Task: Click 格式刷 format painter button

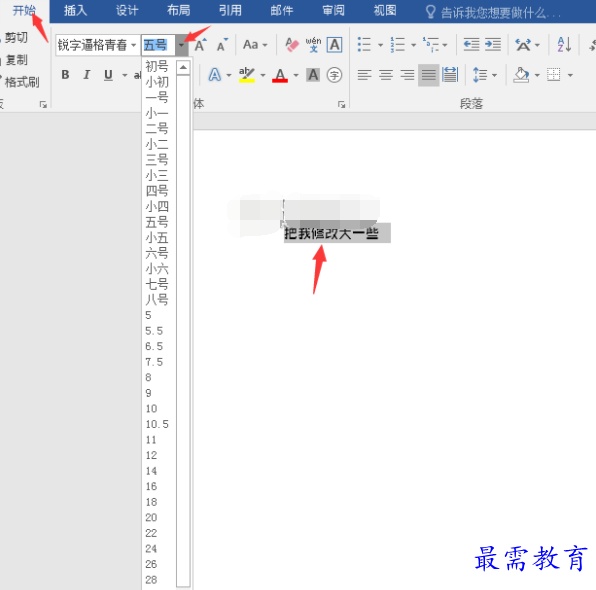Action: (21, 82)
